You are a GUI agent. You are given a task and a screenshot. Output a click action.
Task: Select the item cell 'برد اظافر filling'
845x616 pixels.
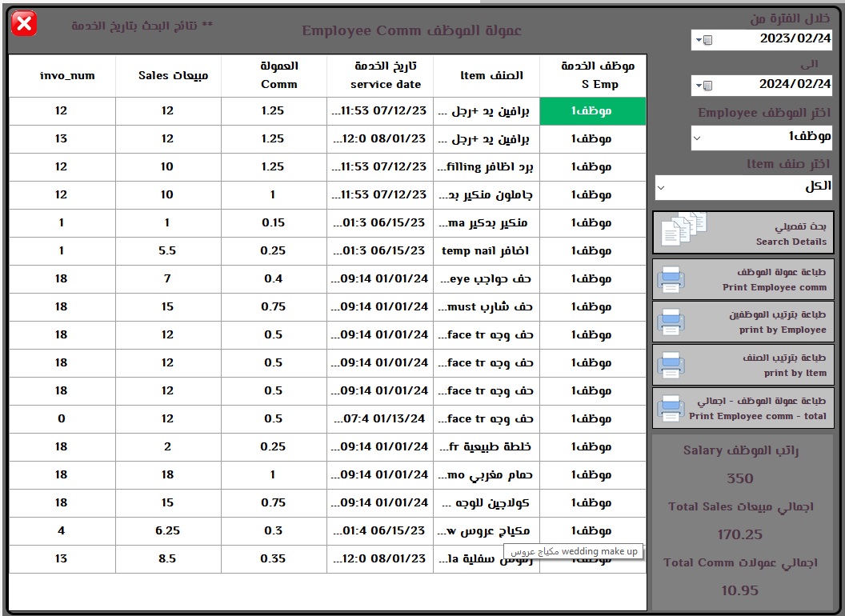coord(487,167)
